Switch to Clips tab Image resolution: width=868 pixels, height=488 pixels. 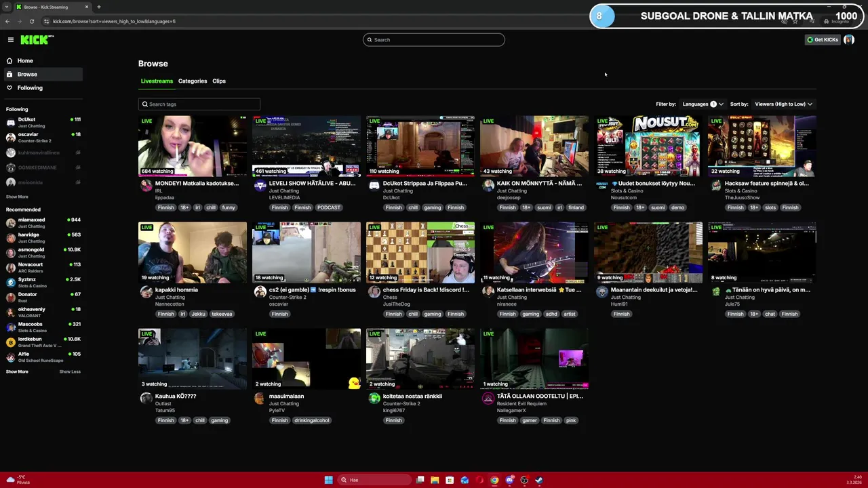tap(219, 81)
